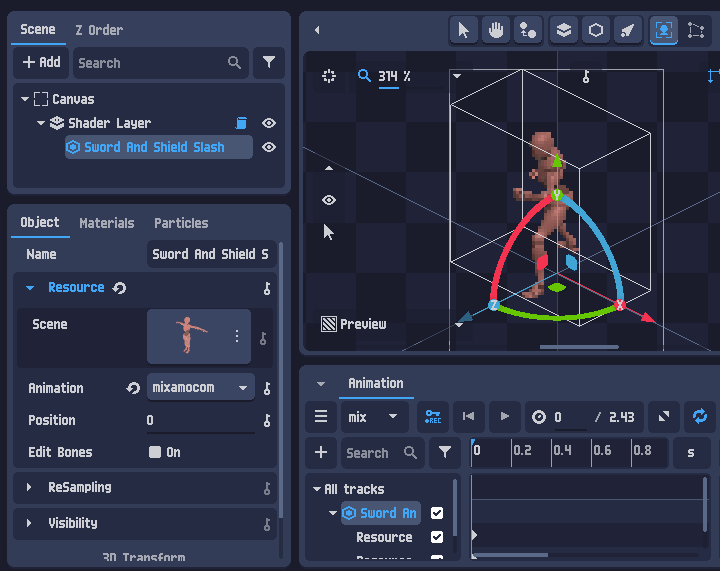Switch to the Z Order tab

pos(99,30)
